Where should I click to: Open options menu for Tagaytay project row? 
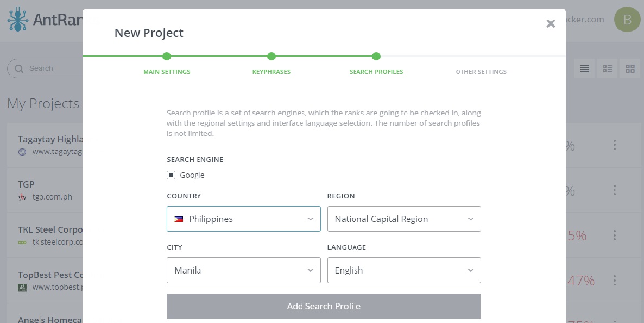615,145
